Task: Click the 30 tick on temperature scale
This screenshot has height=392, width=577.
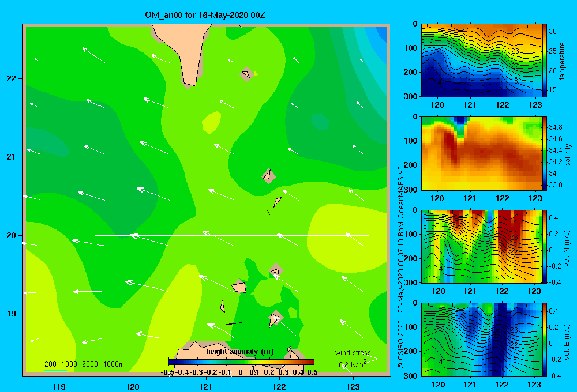Action: (x=552, y=32)
